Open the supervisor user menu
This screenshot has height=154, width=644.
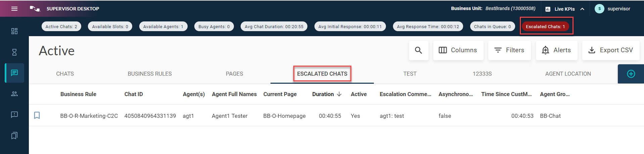pyautogui.click(x=613, y=9)
